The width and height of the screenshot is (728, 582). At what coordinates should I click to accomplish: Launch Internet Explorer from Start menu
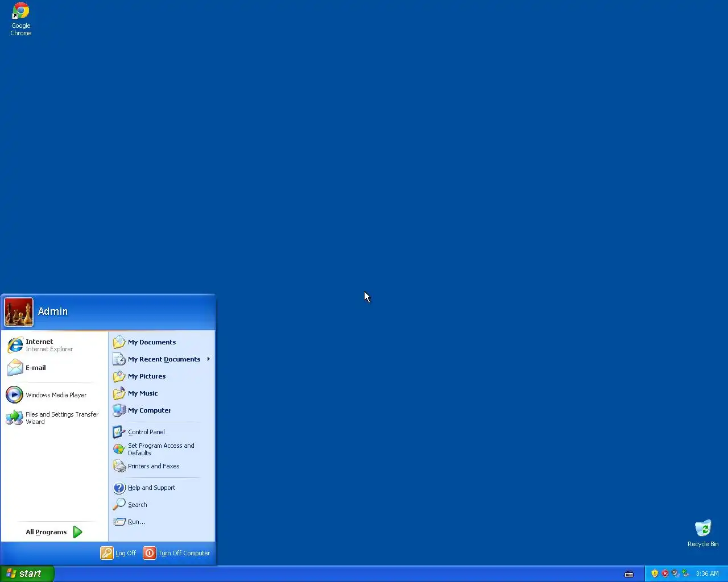(54, 345)
